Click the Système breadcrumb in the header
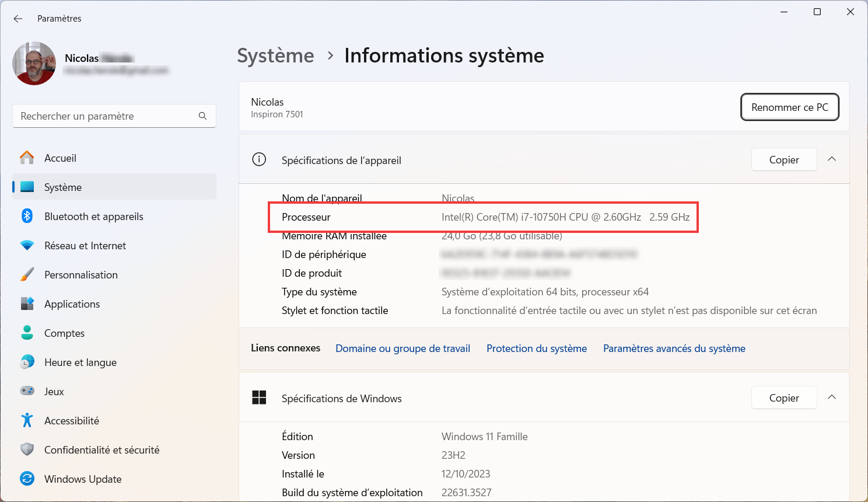868x502 pixels. 275,55
